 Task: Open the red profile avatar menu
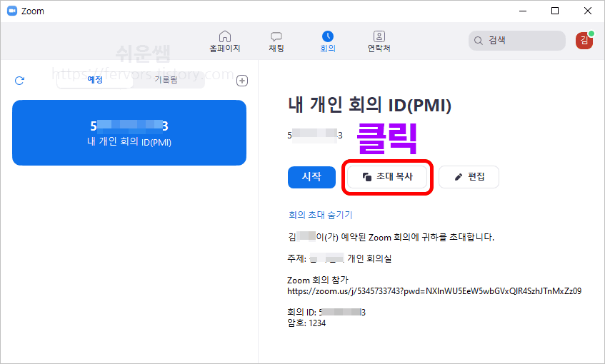584,41
